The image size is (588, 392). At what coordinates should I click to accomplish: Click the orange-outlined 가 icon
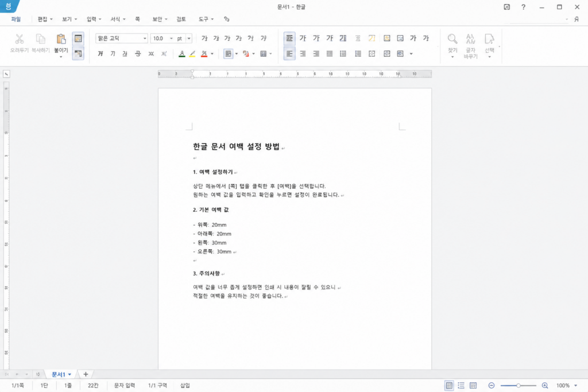[x=372, y=38]
